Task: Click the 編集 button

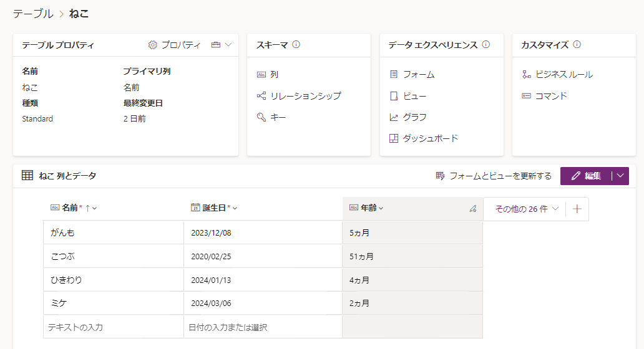Action: coord(586,176)
